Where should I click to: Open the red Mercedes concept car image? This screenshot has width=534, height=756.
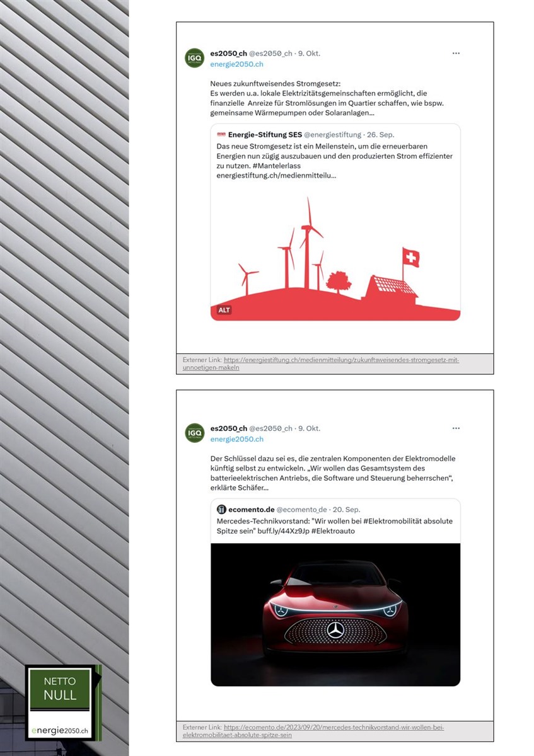tap(335, 614)
